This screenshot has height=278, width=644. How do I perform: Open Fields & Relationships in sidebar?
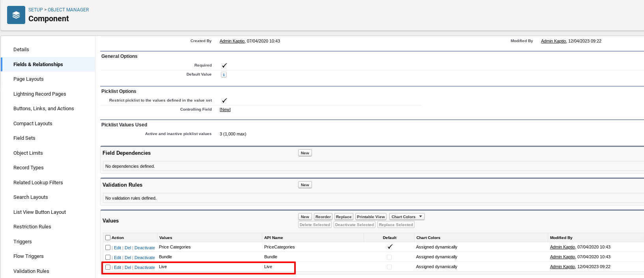pos(38,65)
